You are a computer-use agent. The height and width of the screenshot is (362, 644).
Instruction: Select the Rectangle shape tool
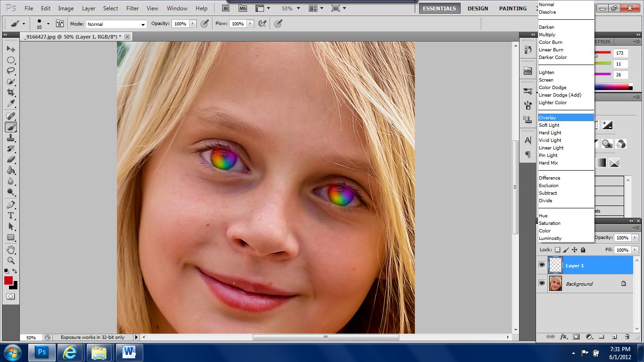[x=11, y=238]
